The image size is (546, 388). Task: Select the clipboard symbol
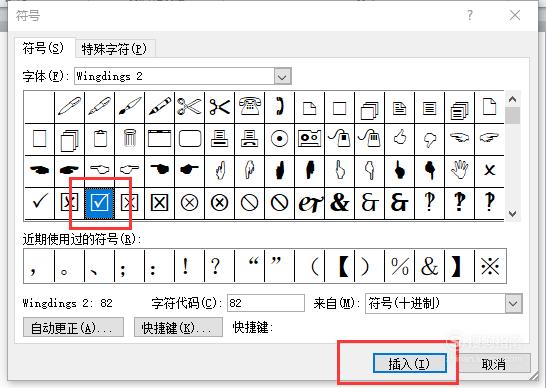pos(100,139)
